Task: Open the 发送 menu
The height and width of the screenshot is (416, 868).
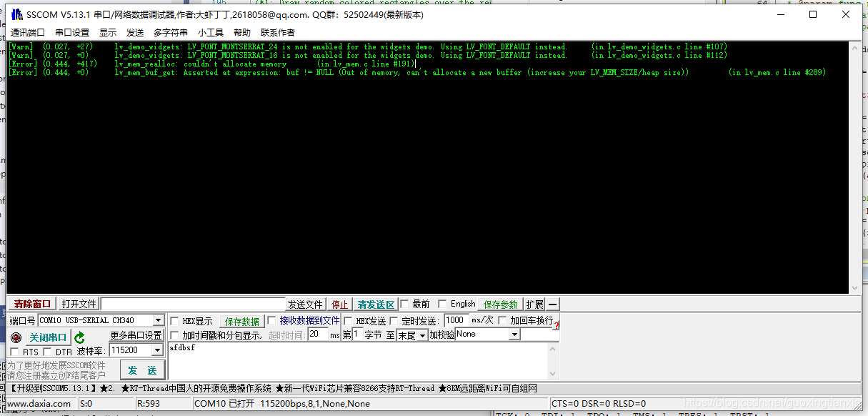Action: (x=135, y=32)
